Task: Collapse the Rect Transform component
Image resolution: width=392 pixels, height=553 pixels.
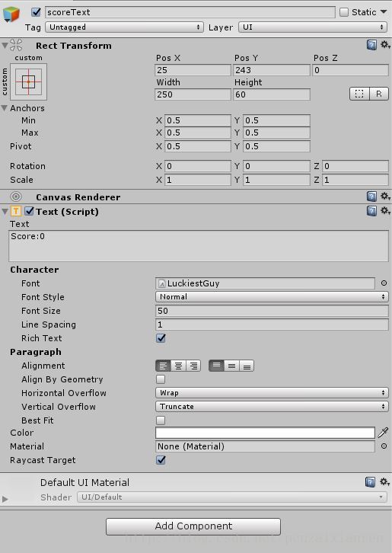Action: (5, 46)
